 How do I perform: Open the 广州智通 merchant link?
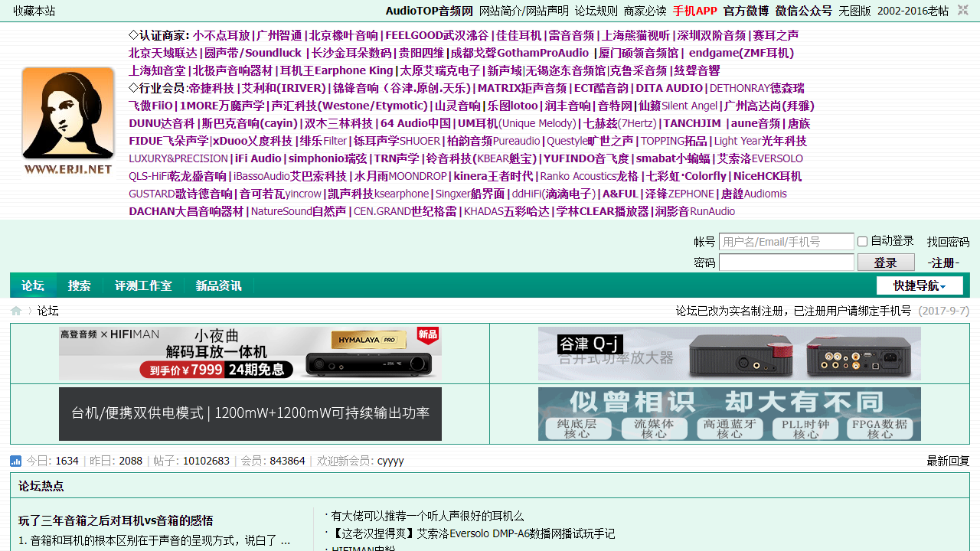[x=279, y=35]
